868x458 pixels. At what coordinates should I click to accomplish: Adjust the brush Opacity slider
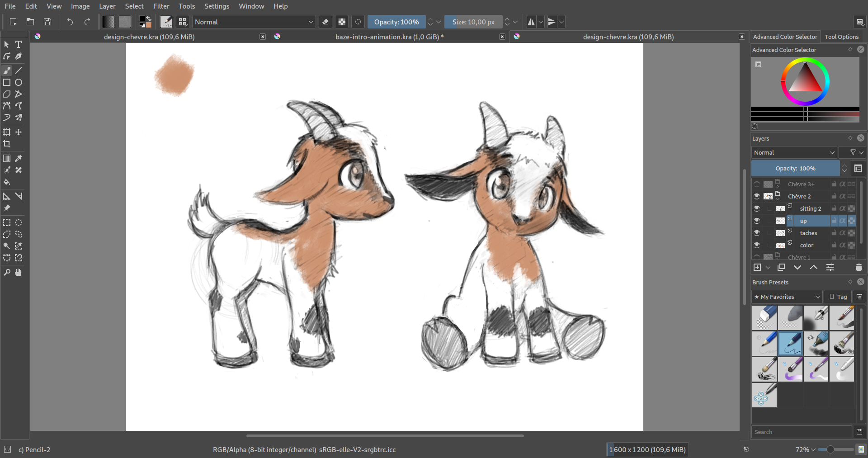[x=396, y=22]
